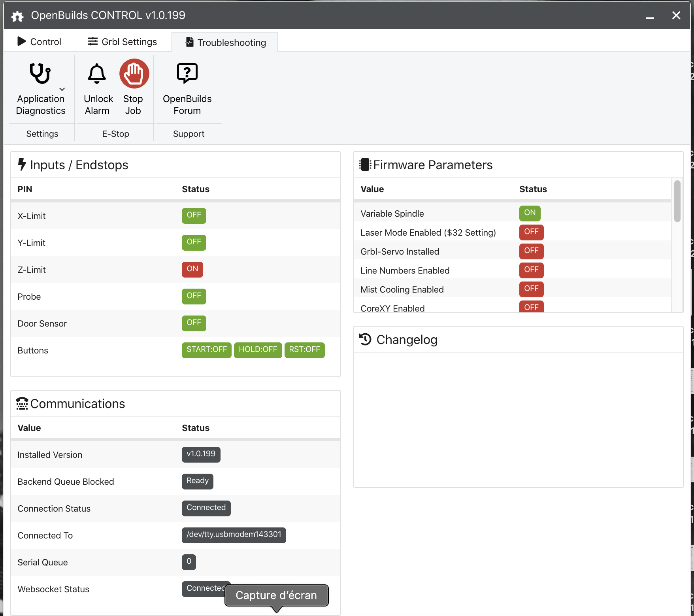Click the Laser Mode Enabled OFF badge
Viewport: 694px width, 616px height.
click(x=532, y=232)
